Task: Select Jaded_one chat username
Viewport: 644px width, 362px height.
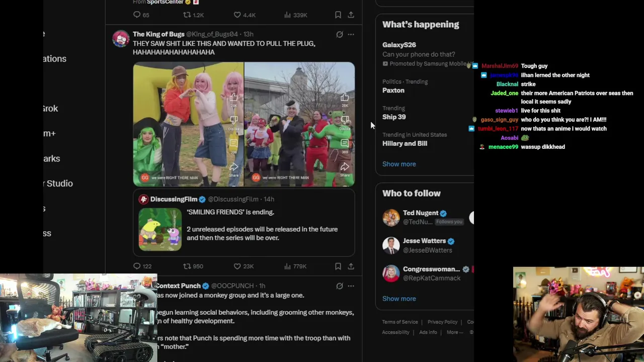Action: 504,93
